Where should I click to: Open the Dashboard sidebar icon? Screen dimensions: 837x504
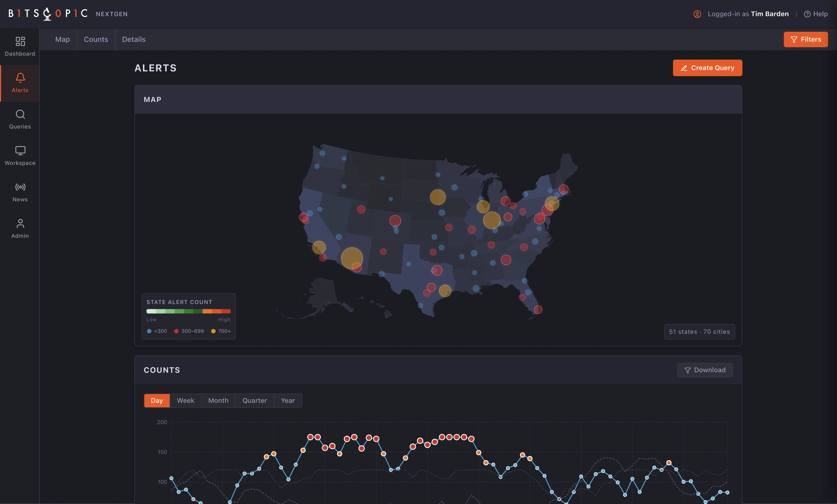point(20,41)
